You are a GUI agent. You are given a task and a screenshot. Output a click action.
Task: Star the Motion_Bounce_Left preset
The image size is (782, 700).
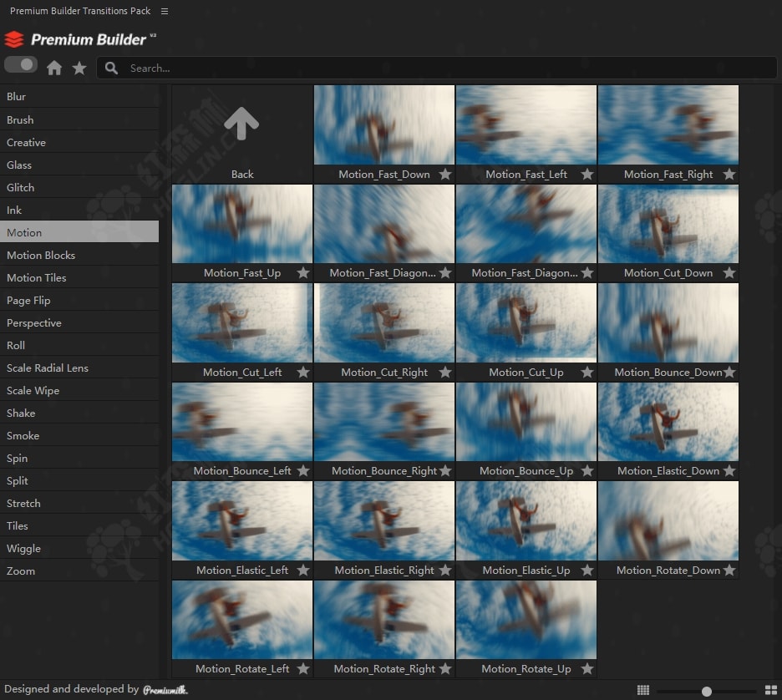click(x=303, y=470)
